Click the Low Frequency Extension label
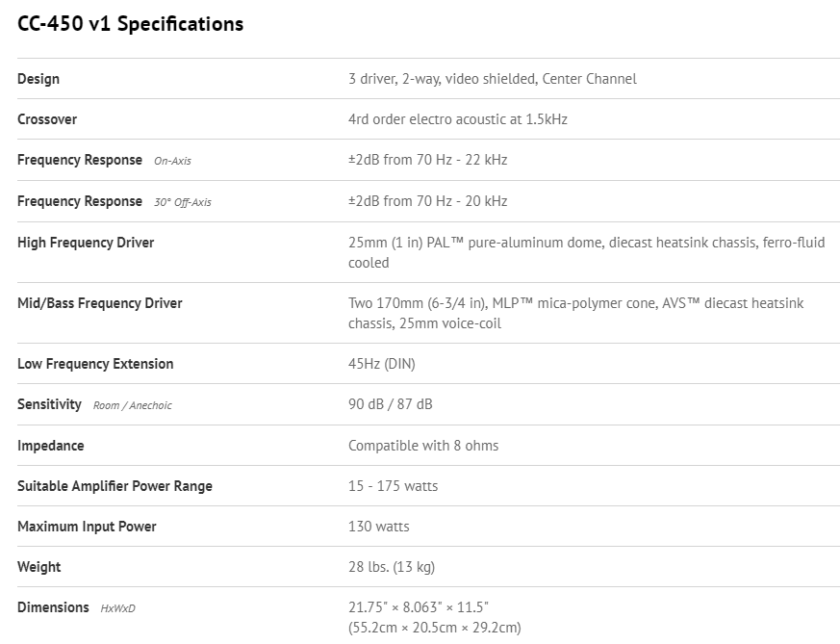This screenshot has width=840, height=644. click(95, 364)
